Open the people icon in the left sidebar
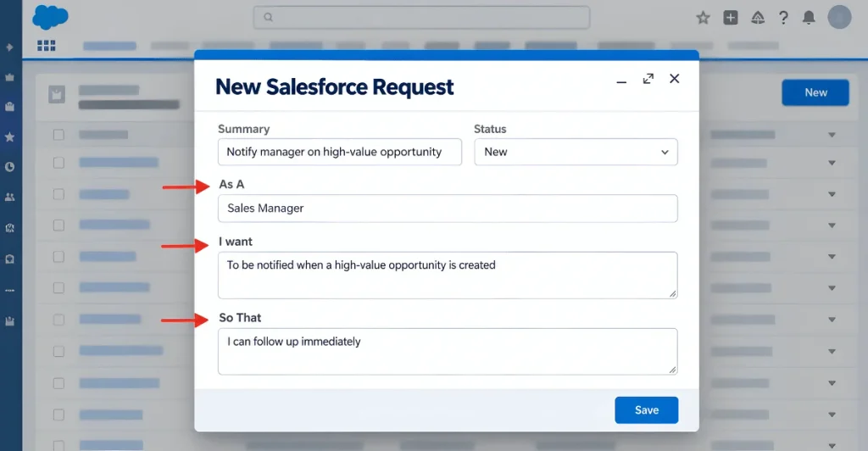The height and width of the screenshot is (451, 868). [x=9, y=197]
